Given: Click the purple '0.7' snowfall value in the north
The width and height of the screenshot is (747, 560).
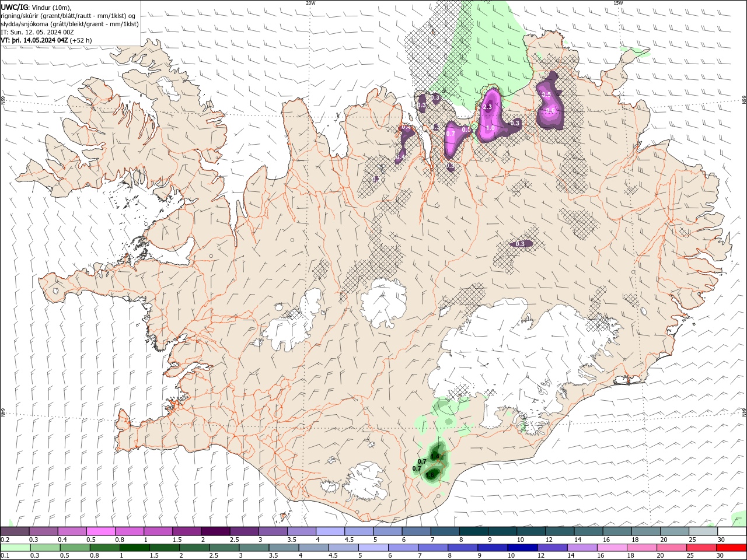Looking at the screenshot, I should [451, 134].
